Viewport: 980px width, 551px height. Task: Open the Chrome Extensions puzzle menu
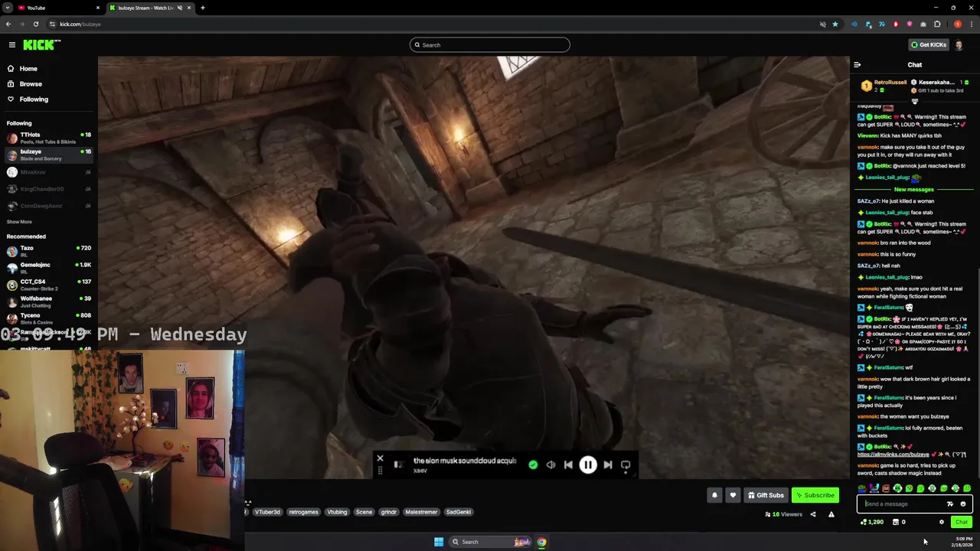[937, 24]
